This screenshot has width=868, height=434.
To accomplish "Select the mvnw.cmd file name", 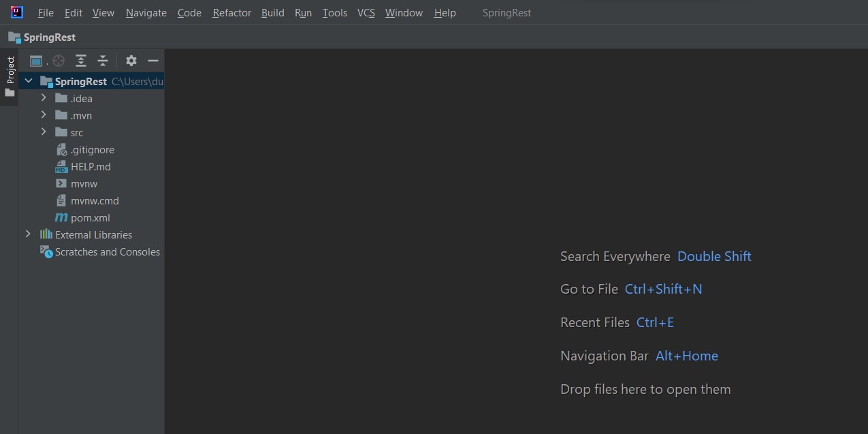I will tap(95, 200).
